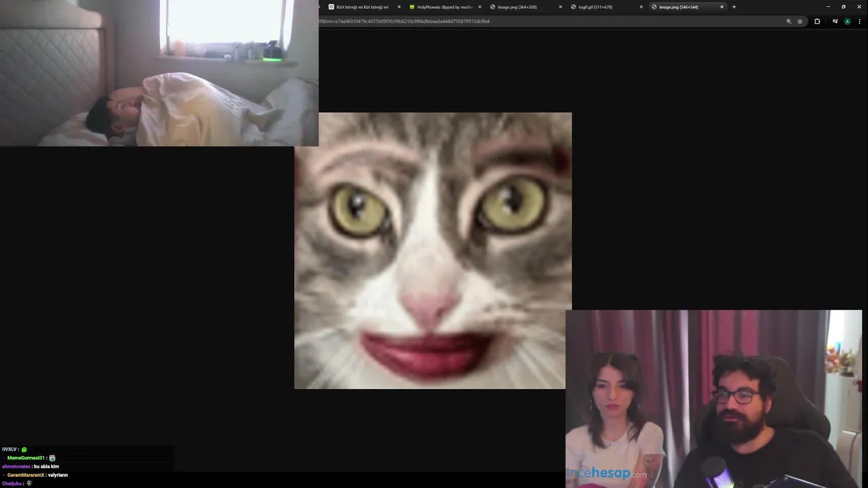This screenshot has width=868, height=488.
Task: Minimize the browser window
Action: 828,7
